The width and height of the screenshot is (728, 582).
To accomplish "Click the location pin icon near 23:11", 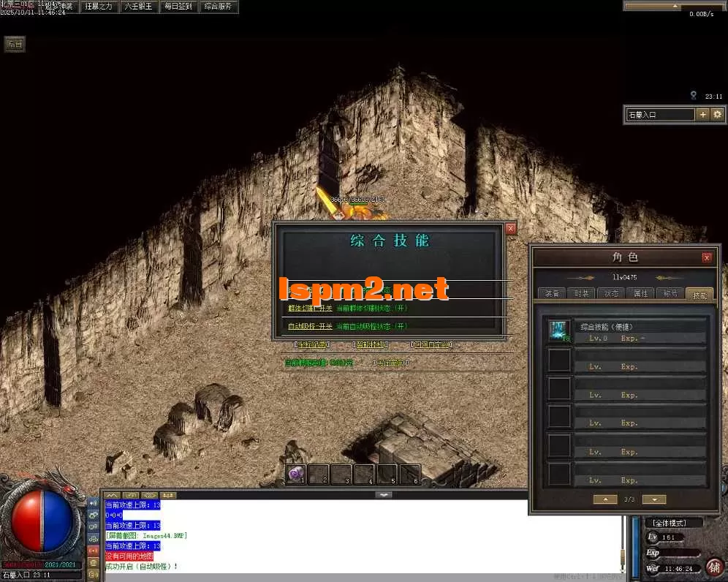I will 693,96.
